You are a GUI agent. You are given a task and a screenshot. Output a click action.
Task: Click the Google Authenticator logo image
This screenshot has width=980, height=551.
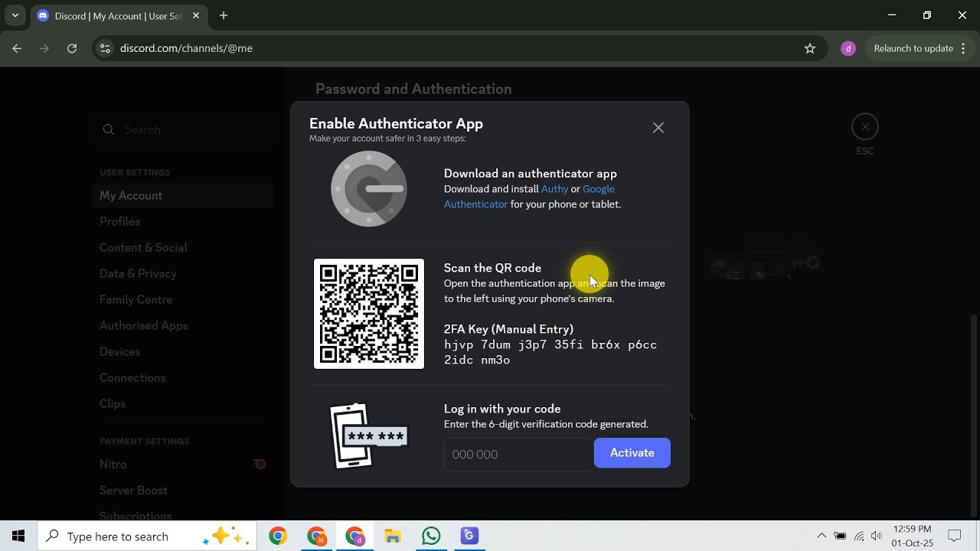(369, 189)
